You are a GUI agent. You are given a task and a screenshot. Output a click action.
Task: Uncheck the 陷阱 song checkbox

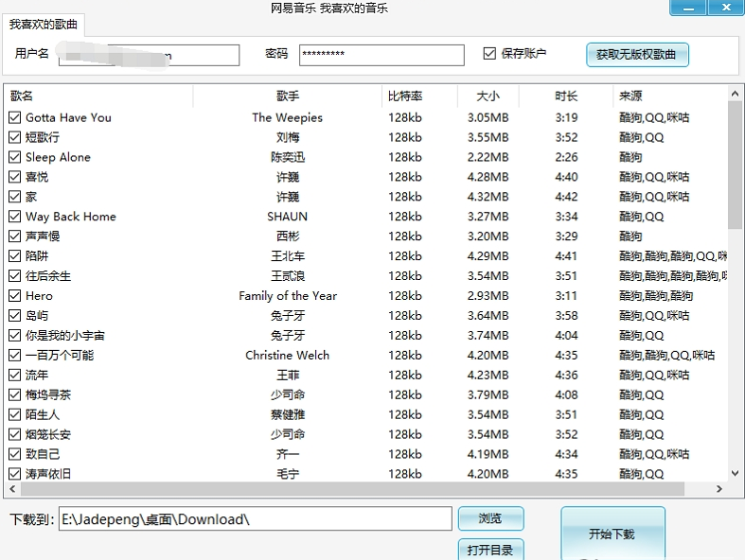[15, 256]
